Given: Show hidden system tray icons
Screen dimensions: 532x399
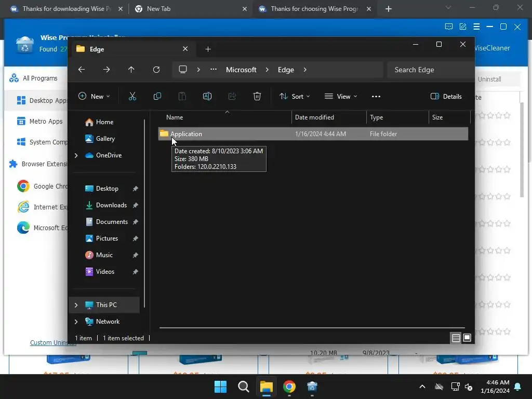Looking at the screenshot, I should pos(422,387).
